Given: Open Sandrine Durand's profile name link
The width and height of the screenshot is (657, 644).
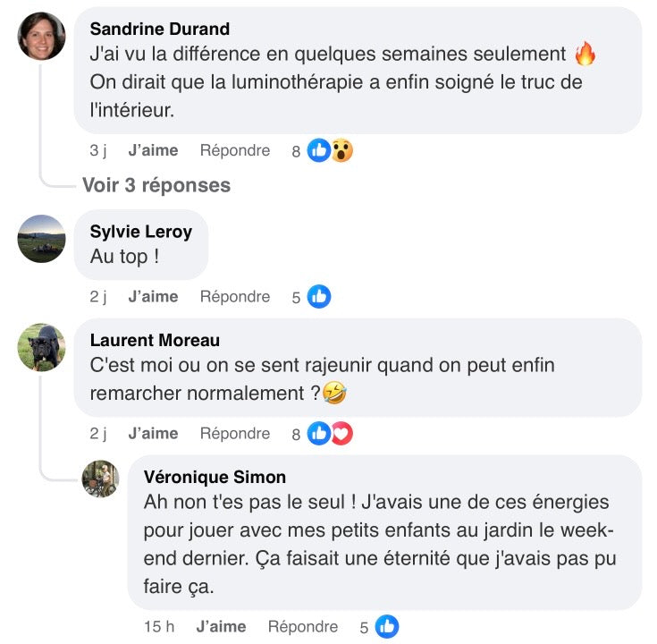Looking at the screenshot, I should [160, 29].
